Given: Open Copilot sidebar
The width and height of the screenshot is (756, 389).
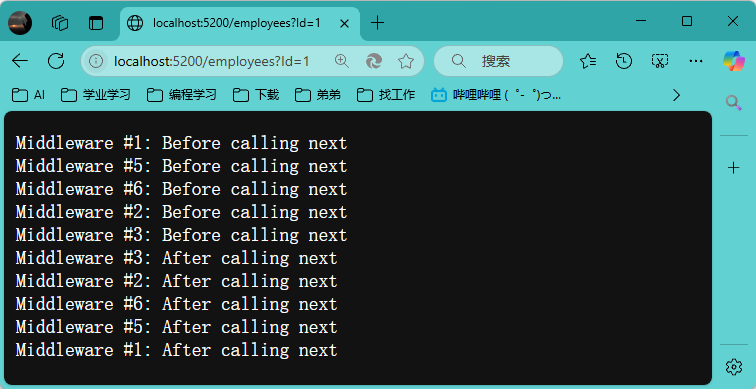Looking at the screenshot, I should pyautogui.click(x=733, y=61).
